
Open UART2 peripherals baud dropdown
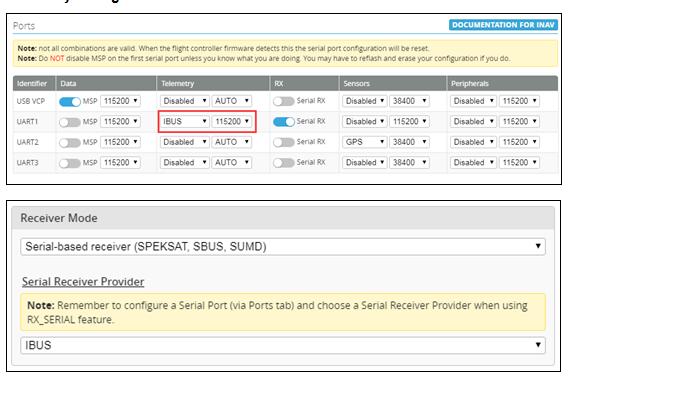[x=519, y=142]
